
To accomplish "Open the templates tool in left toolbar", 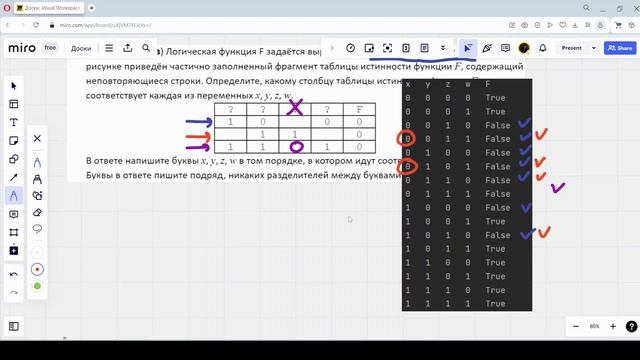I will pyautogui.click(x=13, y=104).
